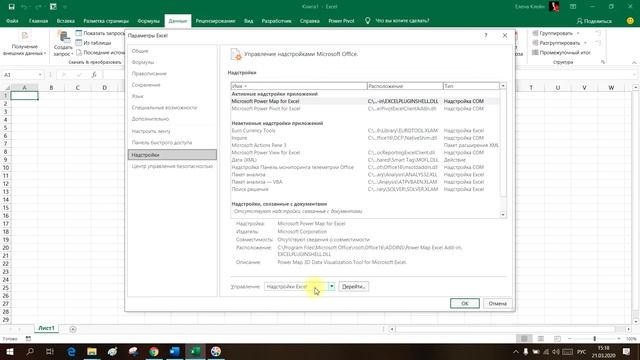The image size is (640, 360).
Task: Switch to Page Layout view in status bar
Action: click(x=541, y=339)
